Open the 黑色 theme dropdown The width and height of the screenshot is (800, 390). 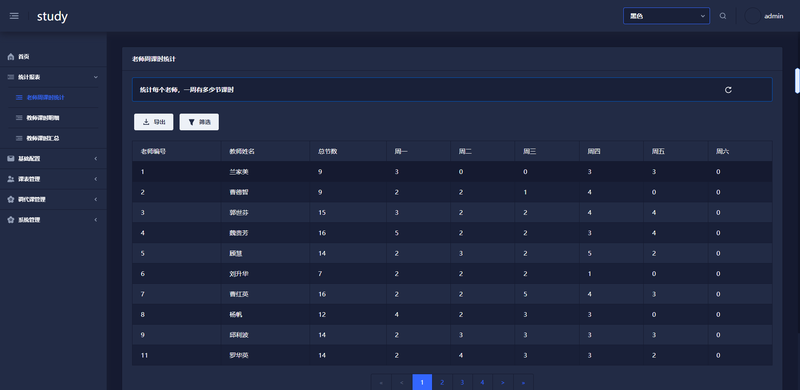click(666, 16)
